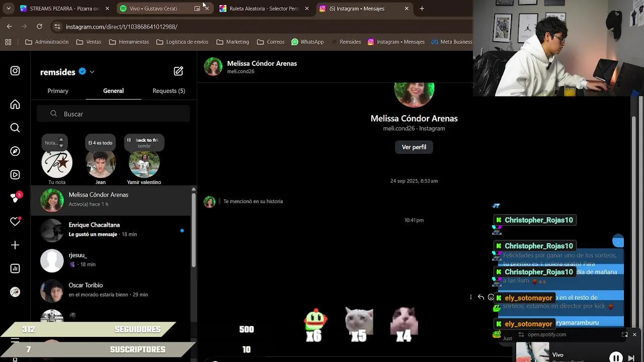
Task: Click media playing indicator on Spotify tab
Action: point(197,9)
